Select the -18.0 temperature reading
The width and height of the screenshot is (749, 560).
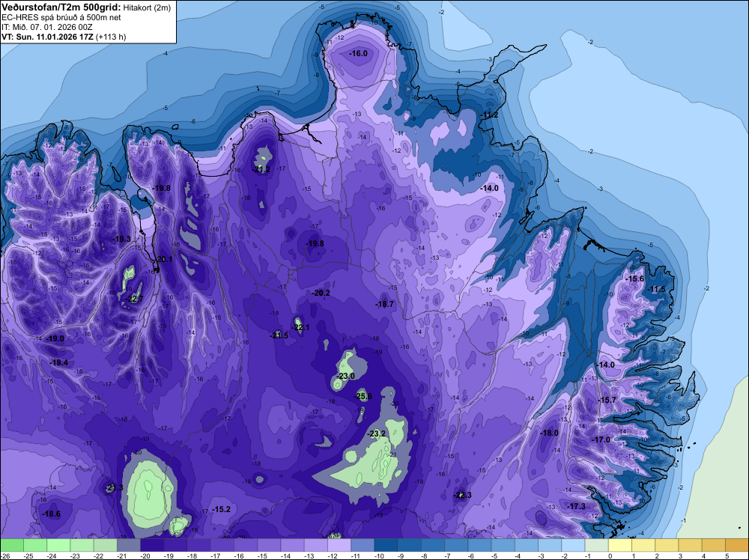[x=549, y=433]
